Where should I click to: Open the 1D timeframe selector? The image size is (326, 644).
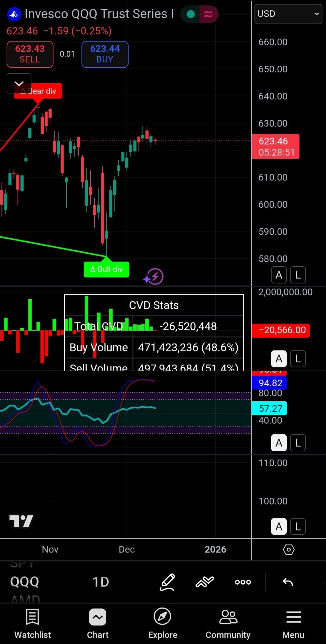(101, 582)
